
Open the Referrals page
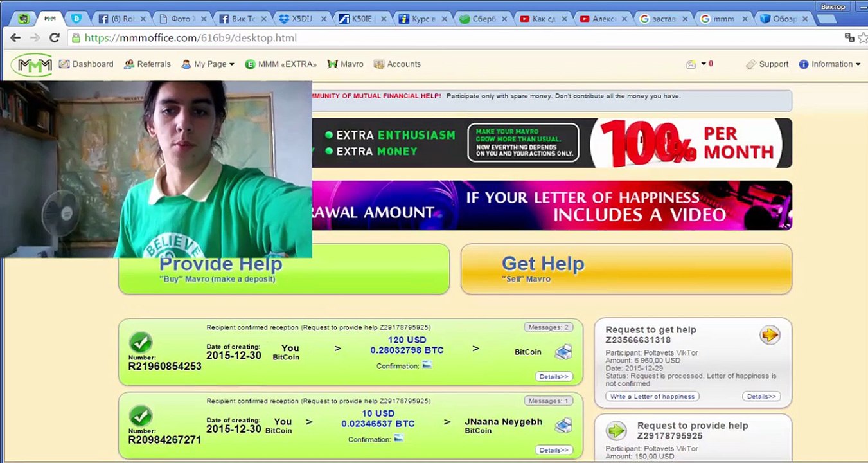[147, 64]
